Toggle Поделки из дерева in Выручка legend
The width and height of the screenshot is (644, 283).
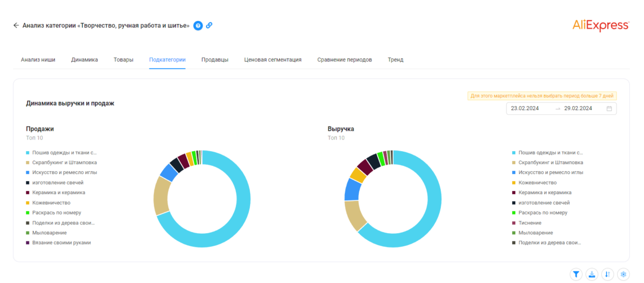547,242
